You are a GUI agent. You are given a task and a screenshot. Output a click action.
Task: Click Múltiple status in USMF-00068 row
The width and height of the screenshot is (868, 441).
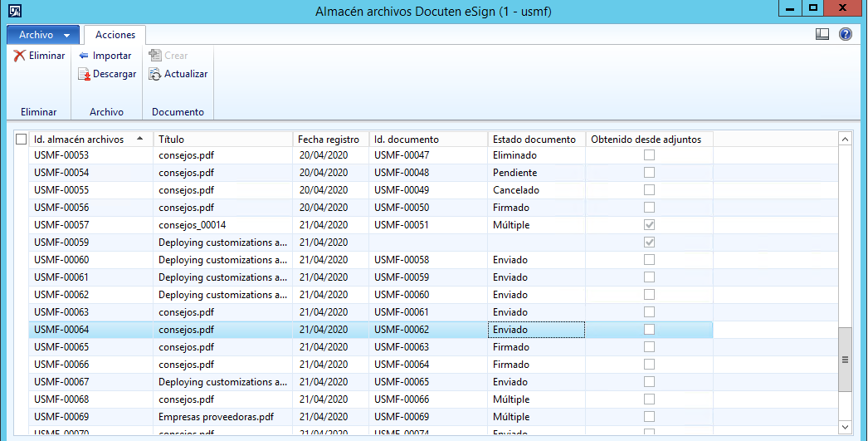point(536,399)
